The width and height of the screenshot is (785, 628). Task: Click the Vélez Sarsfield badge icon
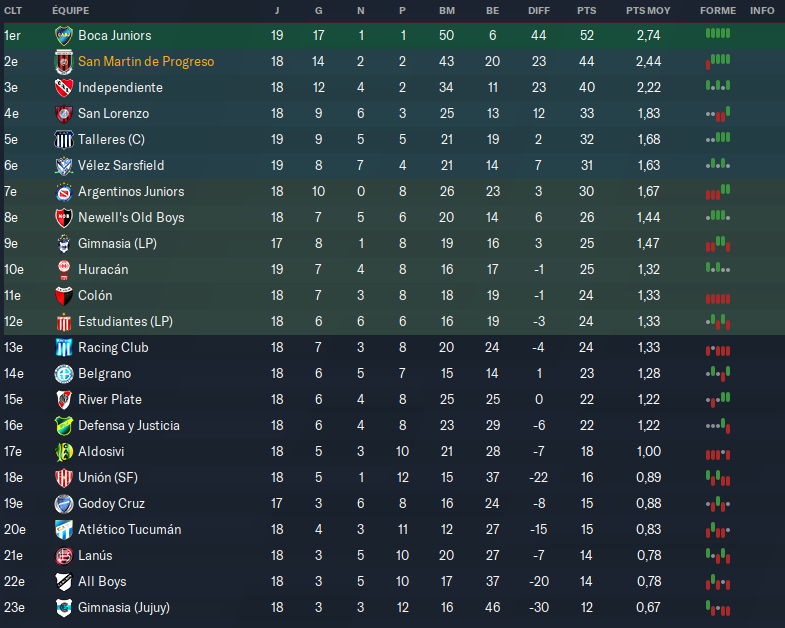(63, 166)
